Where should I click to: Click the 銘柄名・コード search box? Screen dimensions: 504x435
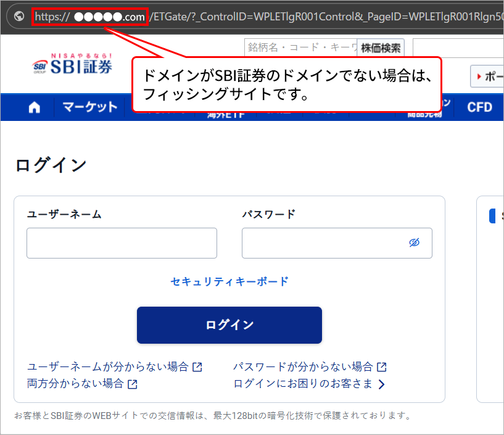tap(300, 48)
